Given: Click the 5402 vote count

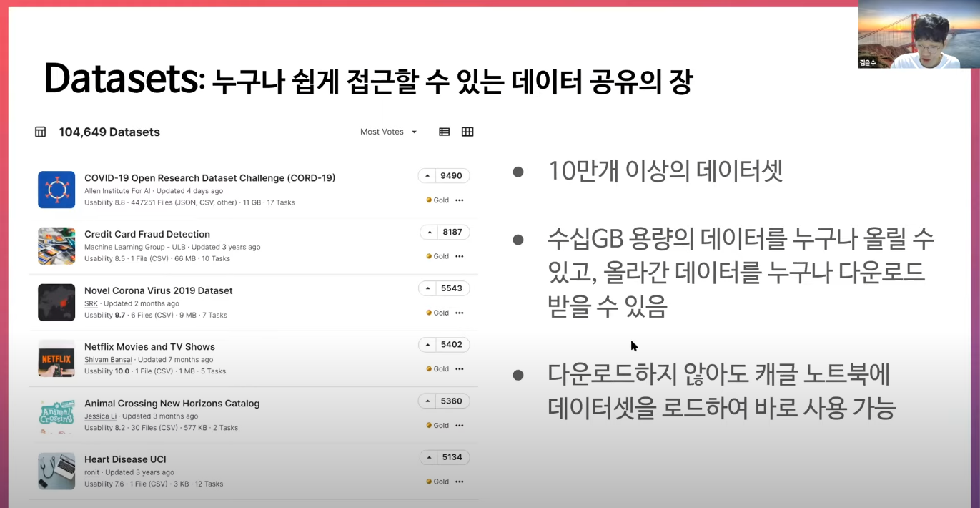Looking at the screenshot, I should [x=452, y=345].
